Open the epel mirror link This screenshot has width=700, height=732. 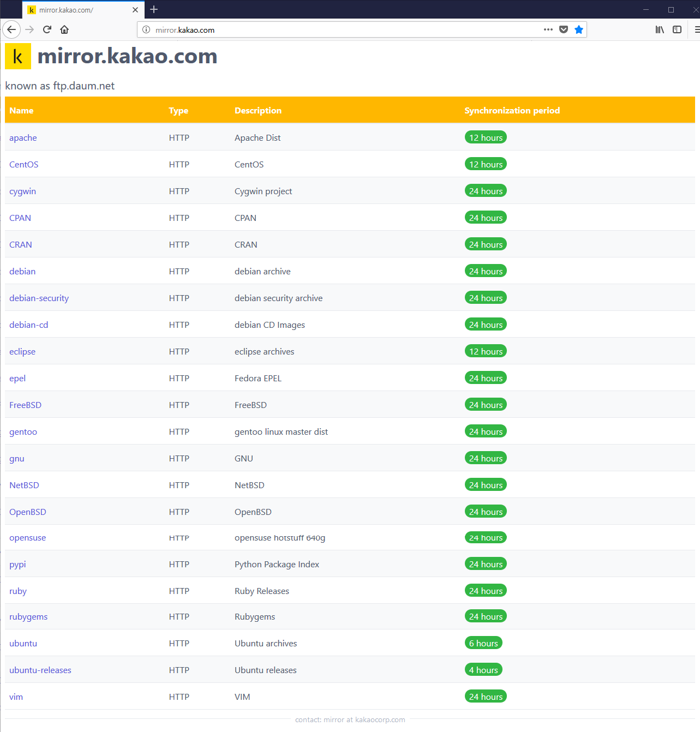(17, 378)
